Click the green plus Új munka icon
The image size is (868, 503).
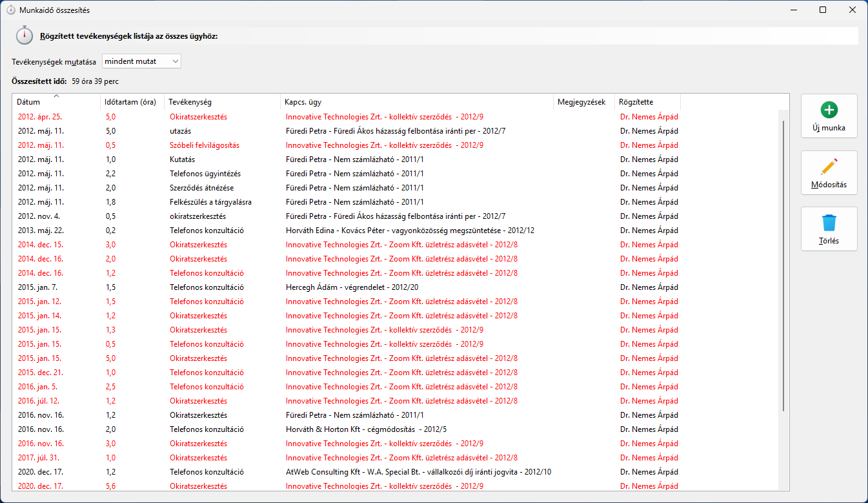point(829,110)
